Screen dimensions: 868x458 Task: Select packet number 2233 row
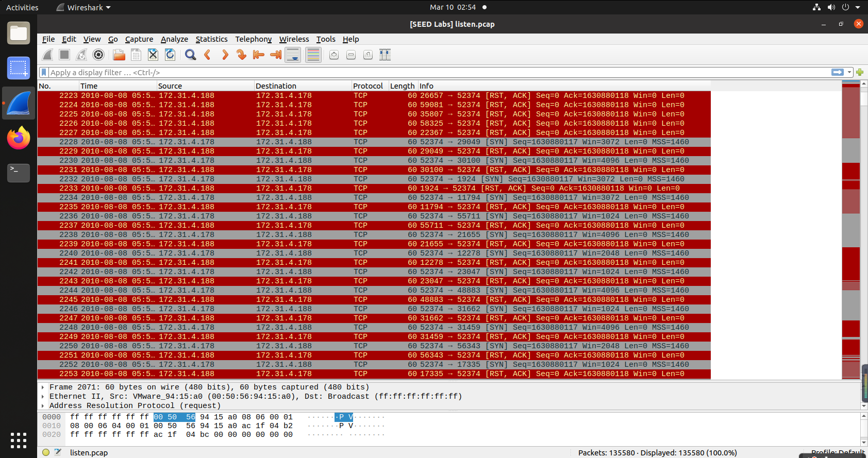tap(374, 188)
